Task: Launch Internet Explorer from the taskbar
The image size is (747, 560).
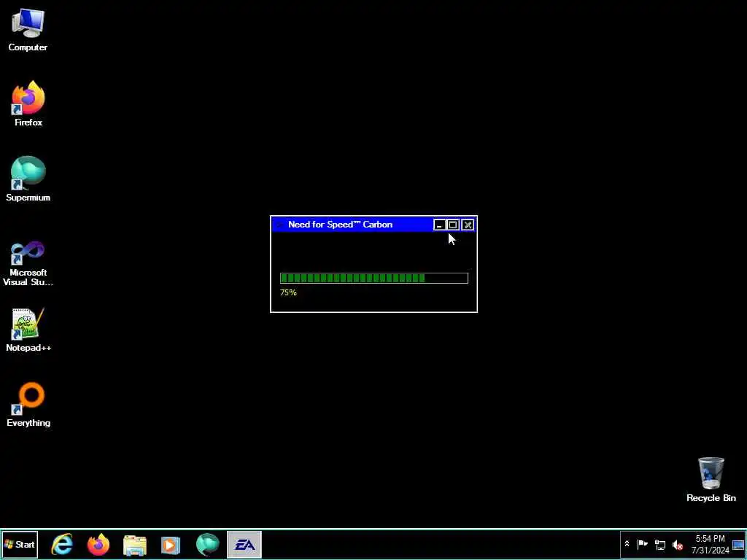Action: (x=63, y=544)
